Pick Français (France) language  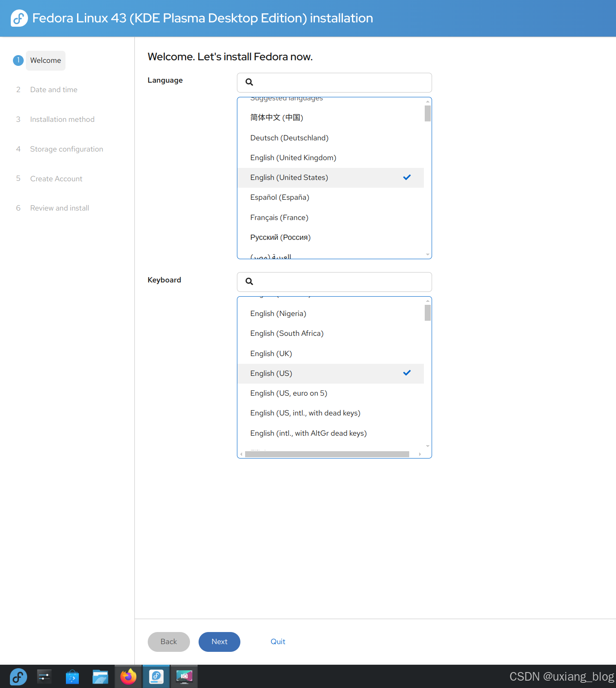(330, 217)
